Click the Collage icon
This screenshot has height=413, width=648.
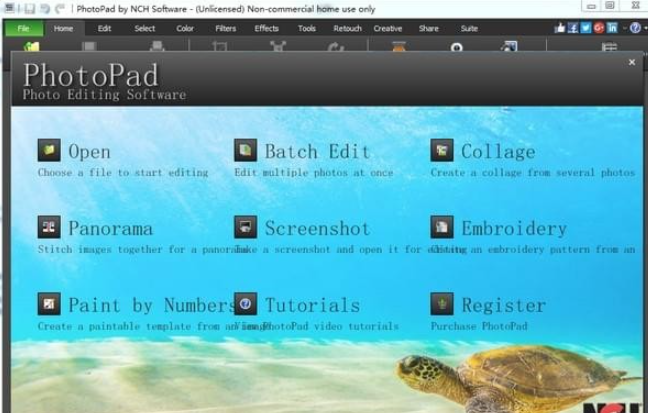click(442, 150)
